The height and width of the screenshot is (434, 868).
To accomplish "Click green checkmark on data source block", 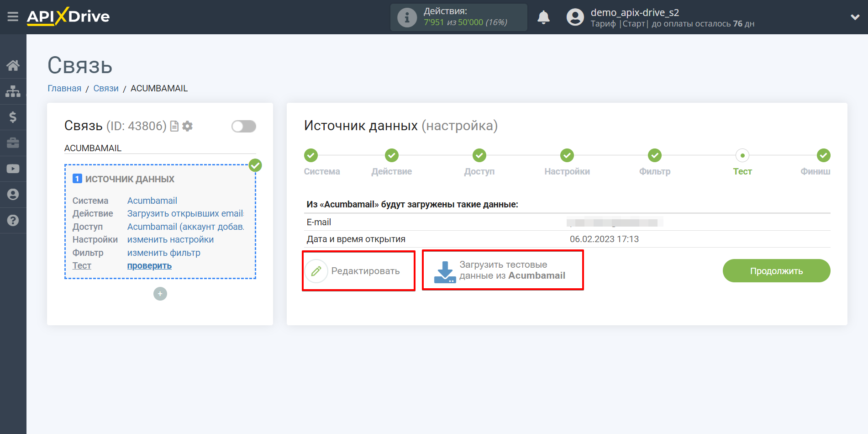I will point(255,165).
